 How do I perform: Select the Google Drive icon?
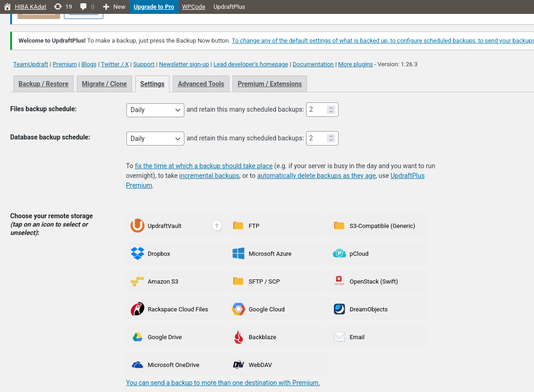pyautogui.click(x=137, y=337)
